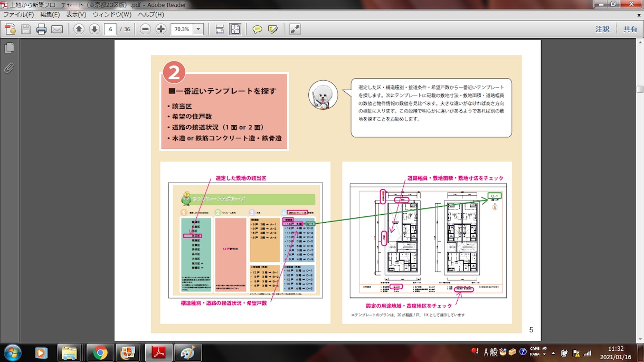644x362 pixels.
Task: Print the file with the printer icon
Action: [41, 29]
